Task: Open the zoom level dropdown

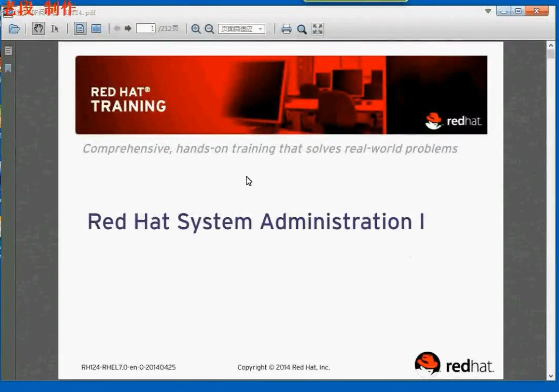Action: (x=242, y=29)
